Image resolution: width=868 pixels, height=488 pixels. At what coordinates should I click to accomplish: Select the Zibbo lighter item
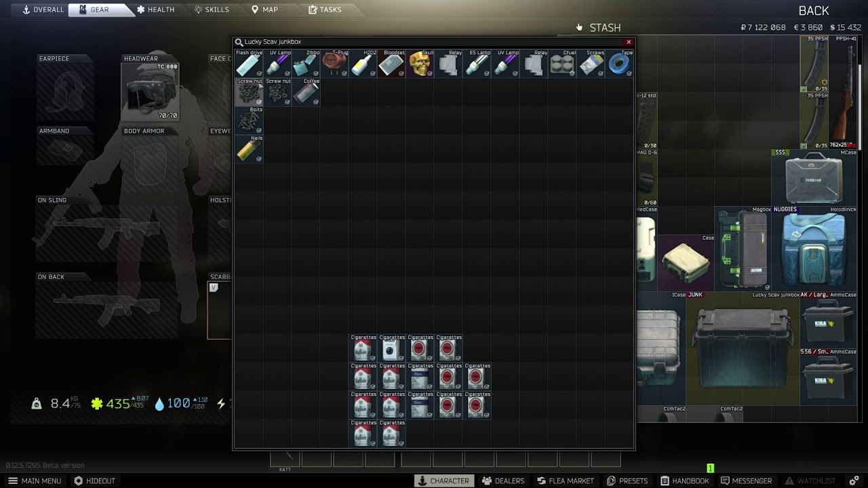point(306,63)
